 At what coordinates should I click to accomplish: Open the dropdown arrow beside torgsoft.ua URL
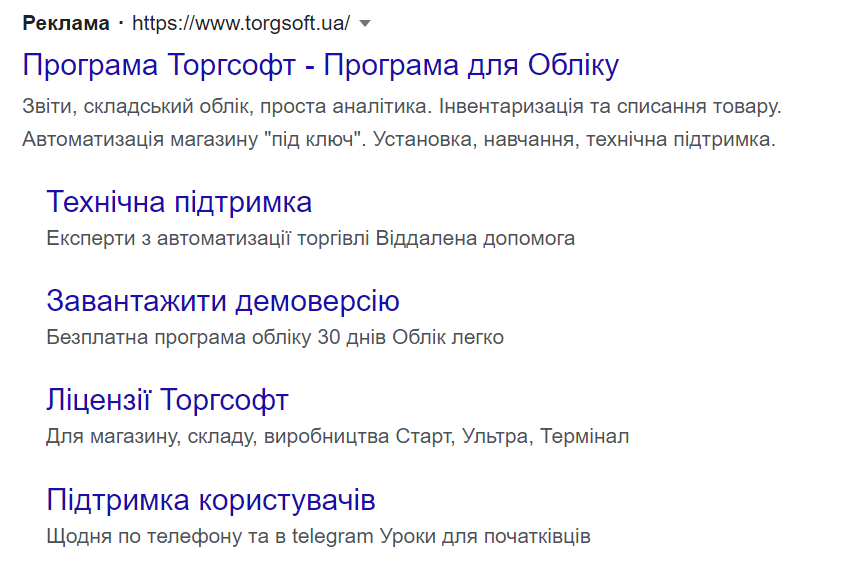pyautogui.click(x=365, y=23)
